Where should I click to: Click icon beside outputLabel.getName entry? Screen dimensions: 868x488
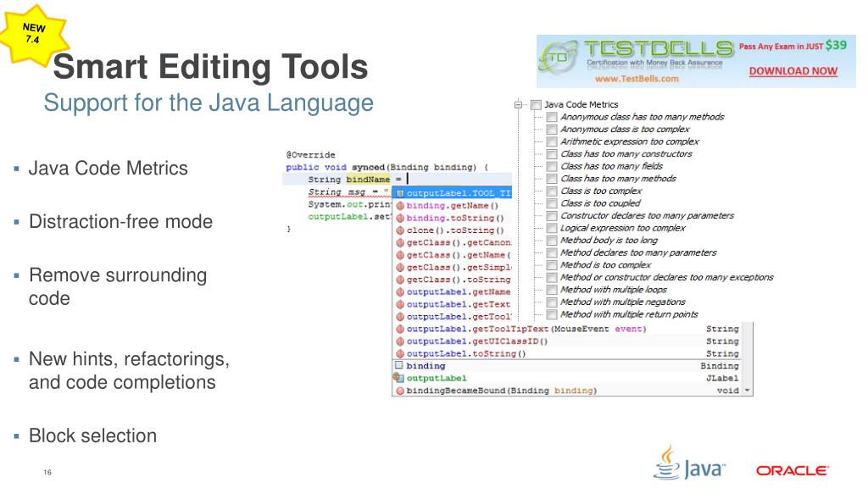(400, 291)
